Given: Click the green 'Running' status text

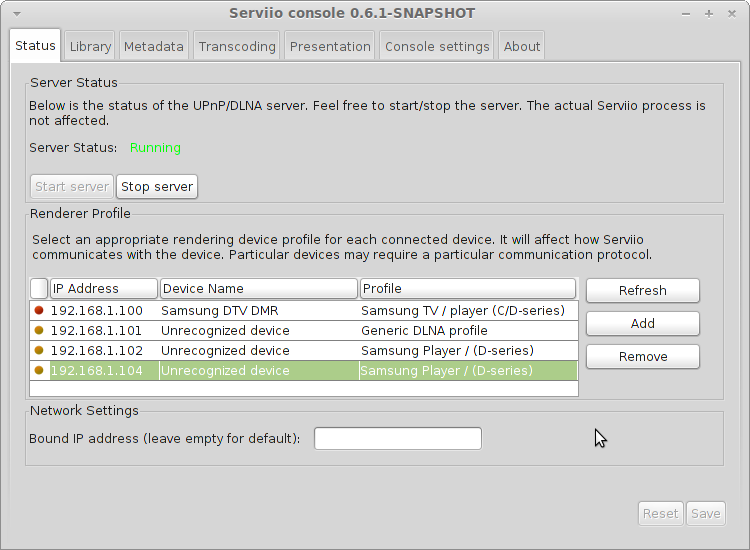Looking at the screenshot, I should point(155,148).
